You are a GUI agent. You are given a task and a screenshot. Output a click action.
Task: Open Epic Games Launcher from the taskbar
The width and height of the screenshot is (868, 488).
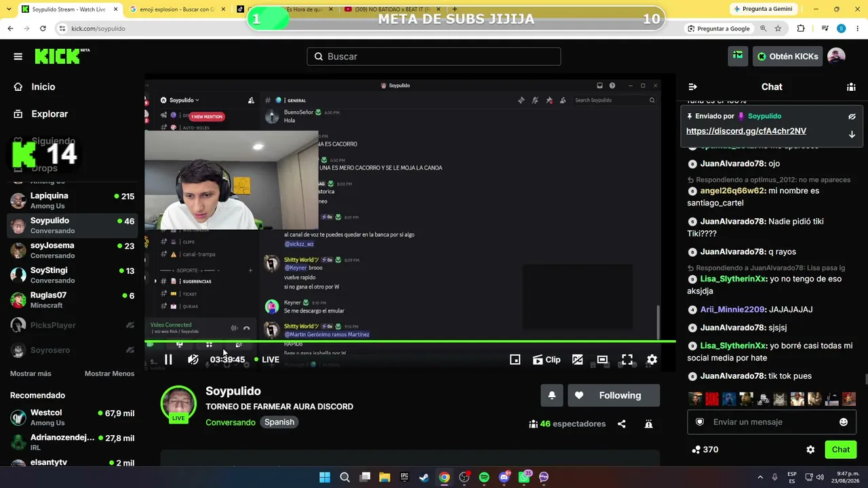click(405, 477)
